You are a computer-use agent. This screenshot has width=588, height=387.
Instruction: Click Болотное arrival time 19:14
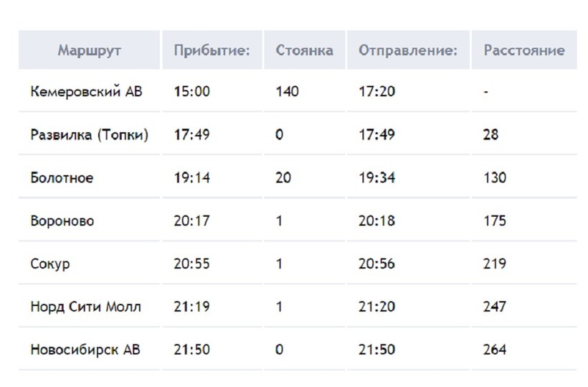[x=191, y=178]
